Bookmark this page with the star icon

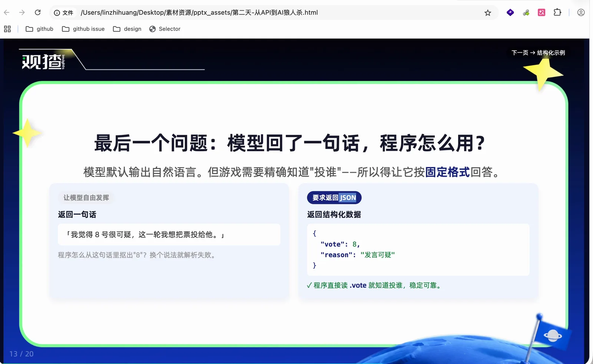[488, 13]
